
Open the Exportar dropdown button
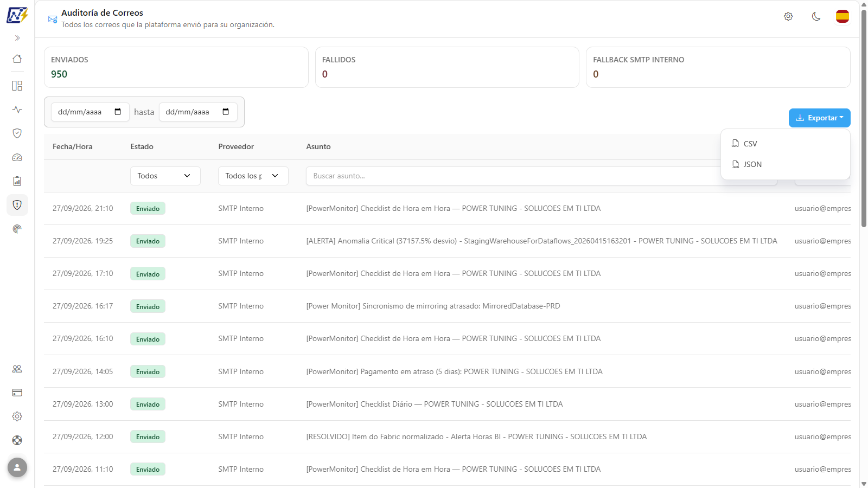819,118
